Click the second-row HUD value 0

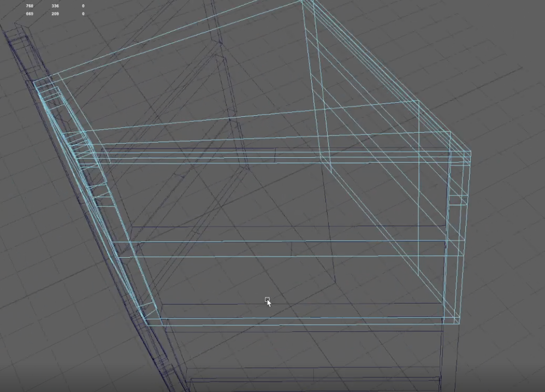coord(83,13)
